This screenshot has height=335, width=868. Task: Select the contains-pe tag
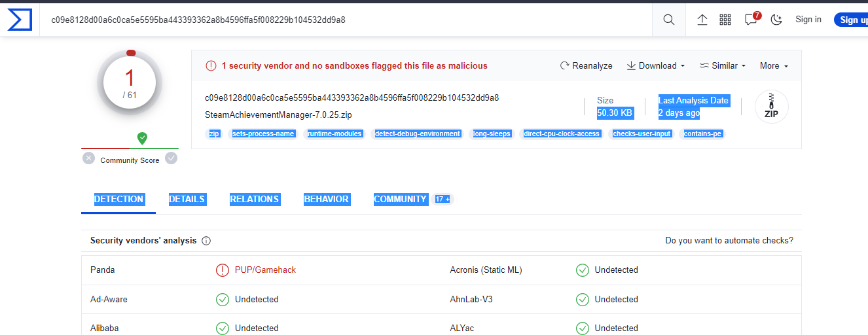click(x=703, y=133)
